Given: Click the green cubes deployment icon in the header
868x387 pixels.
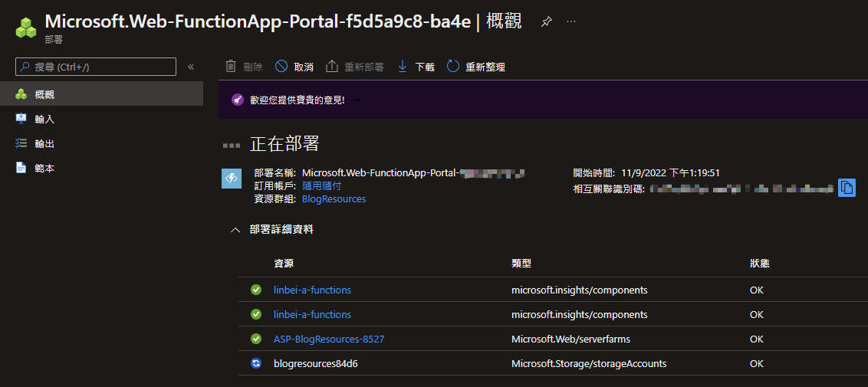Looking at the screenshot, I should (x=25, y=28).
